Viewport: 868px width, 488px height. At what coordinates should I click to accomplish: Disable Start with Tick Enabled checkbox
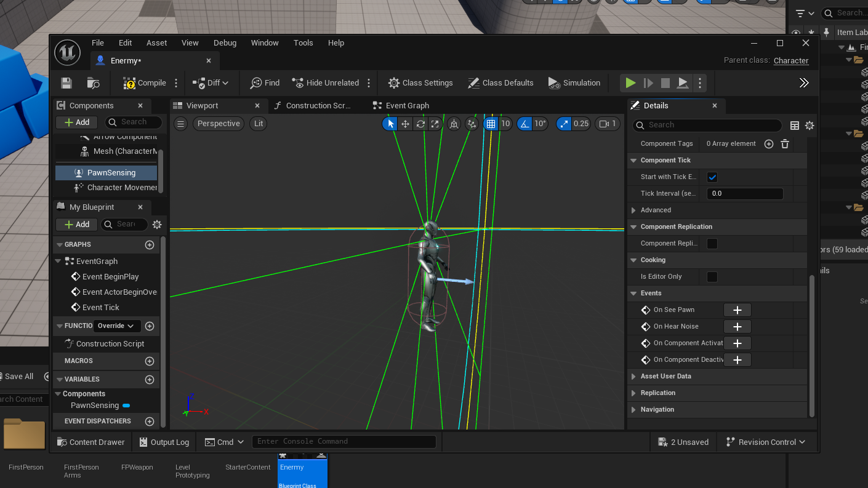tap(712, 177)
